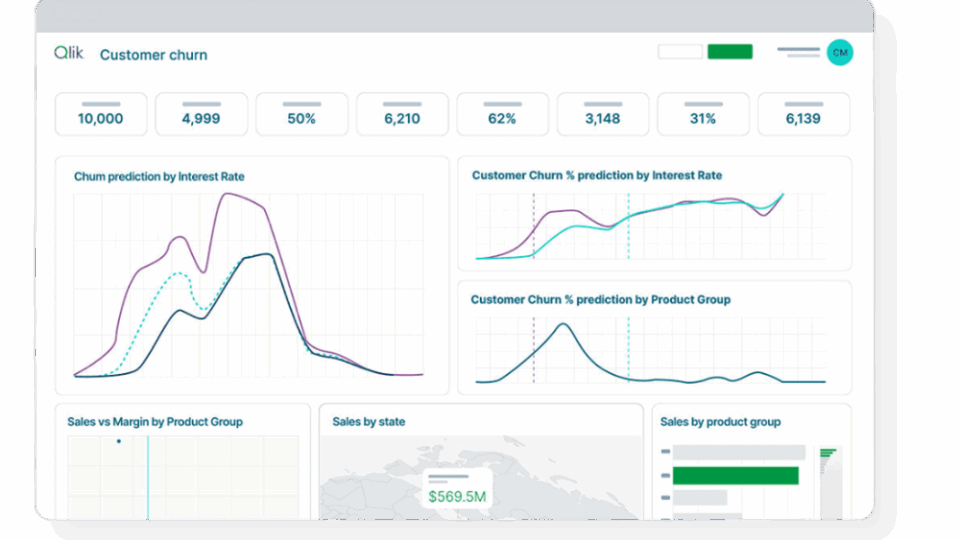Screen dimensions: 960x540
Task: Click the Churn prediction by Interest Rate title
Action: point(159,177)
